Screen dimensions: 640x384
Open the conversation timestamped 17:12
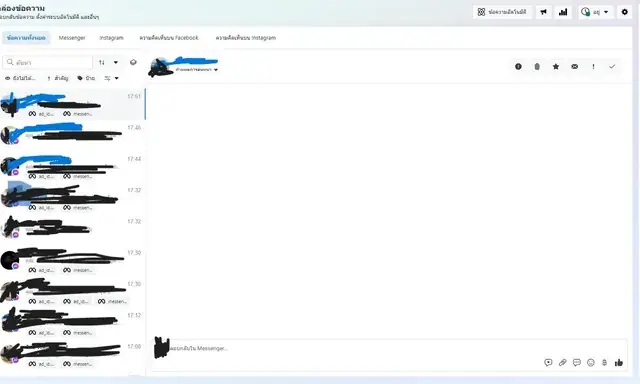tap(73, 323)
